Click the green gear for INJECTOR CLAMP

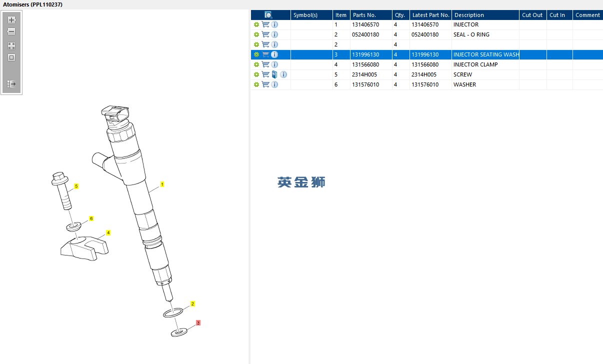click(x=256, y=64)
